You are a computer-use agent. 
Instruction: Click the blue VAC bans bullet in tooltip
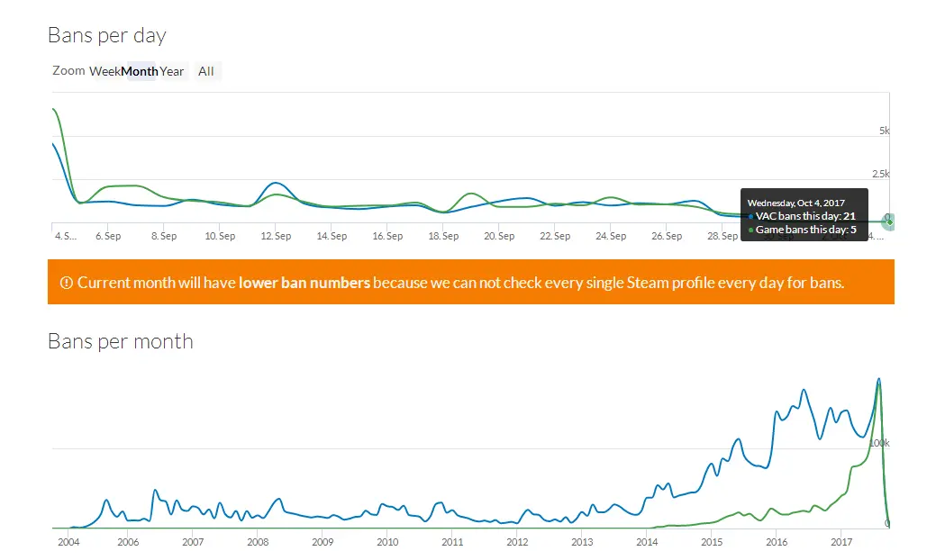coord(751,216)
